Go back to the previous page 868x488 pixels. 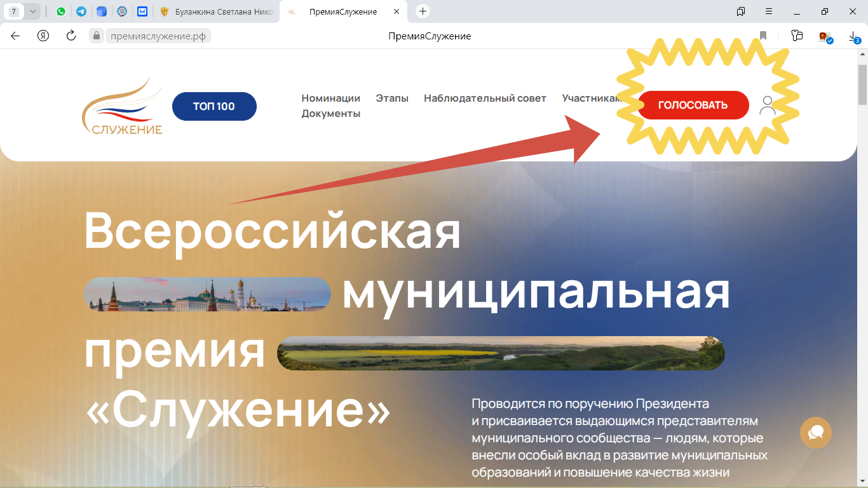pyautogui.click(x=15, y=36)
